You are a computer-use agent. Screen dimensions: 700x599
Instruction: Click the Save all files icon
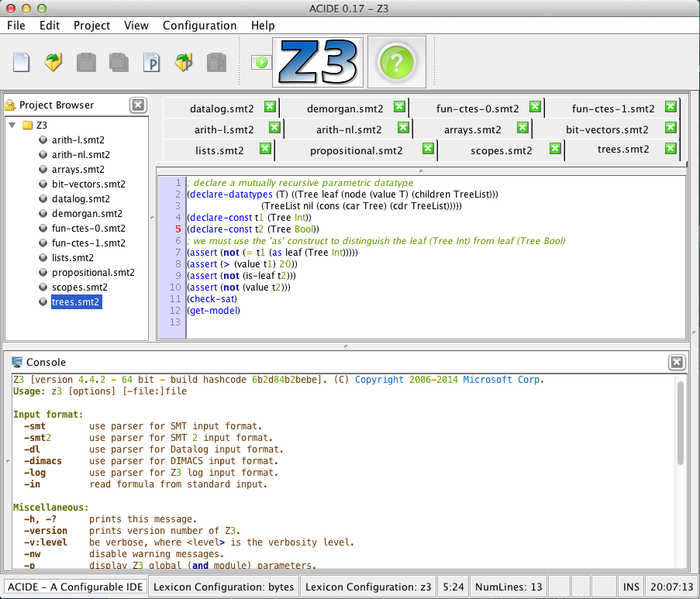[119, 63]
